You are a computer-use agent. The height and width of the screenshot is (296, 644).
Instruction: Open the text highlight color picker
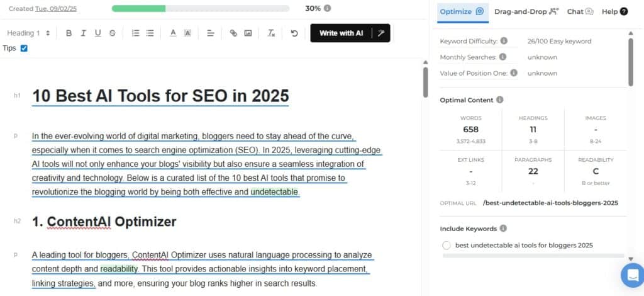[x=187, y=33]
